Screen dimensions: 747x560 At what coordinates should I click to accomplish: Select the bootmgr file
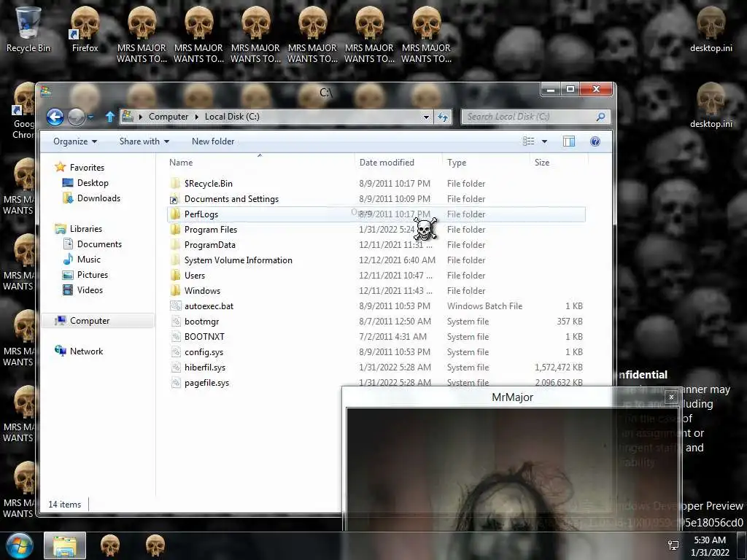pos(201,322)
